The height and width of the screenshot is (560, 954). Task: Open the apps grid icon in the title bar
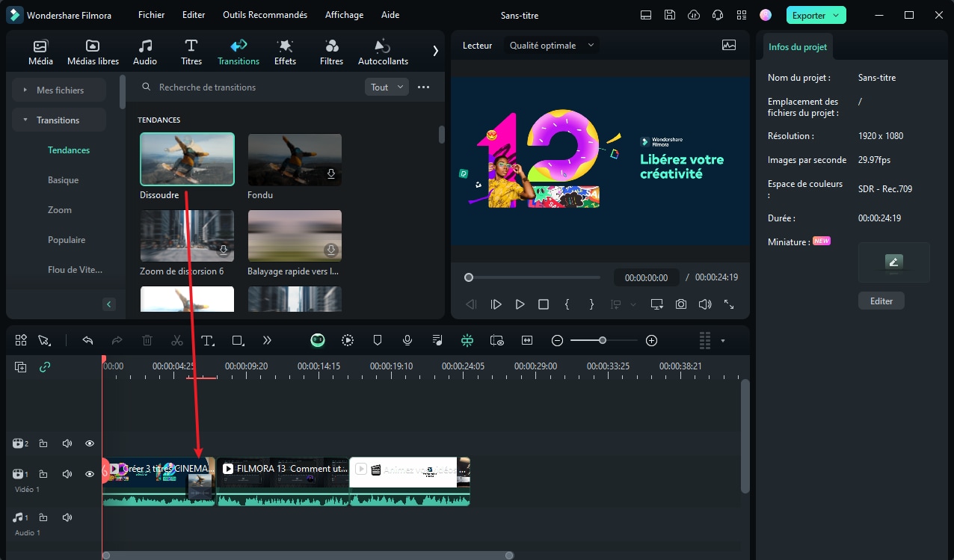click(x=742, y=15)
